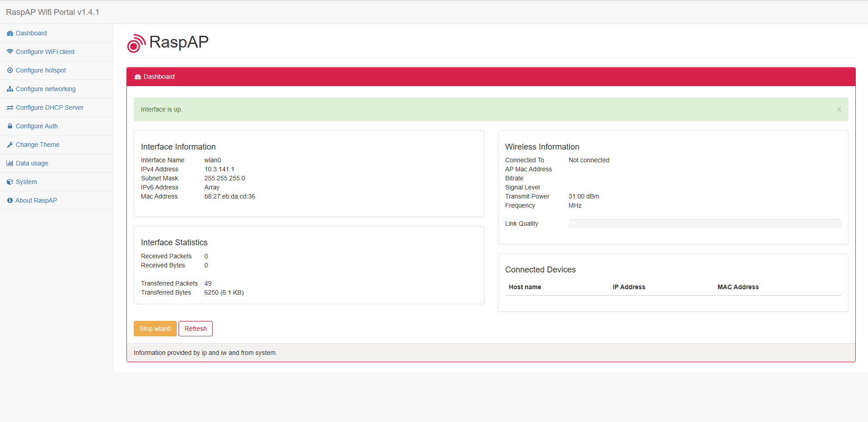Click the 31.00 dBm transmit power value

[584, 196]
